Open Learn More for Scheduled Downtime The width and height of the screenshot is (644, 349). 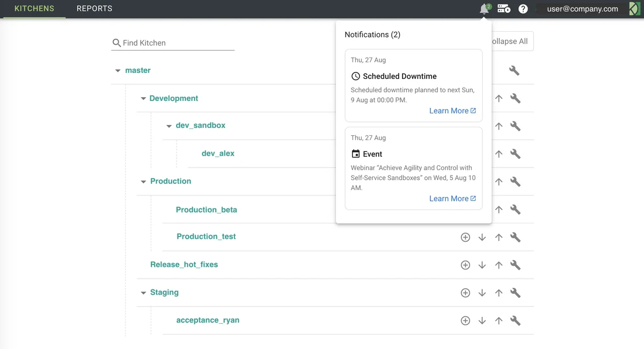pyautogui.click(x=452, y=111)
